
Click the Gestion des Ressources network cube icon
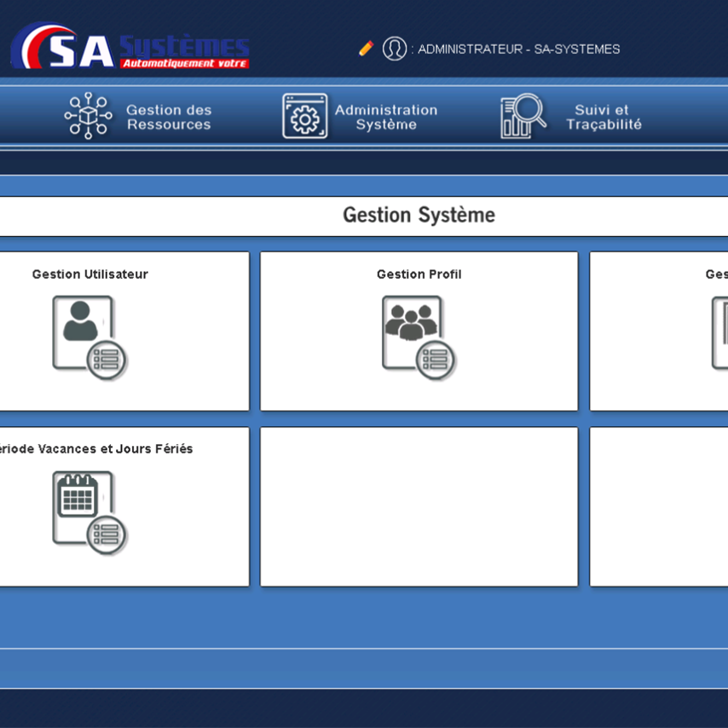pos(88,116)
